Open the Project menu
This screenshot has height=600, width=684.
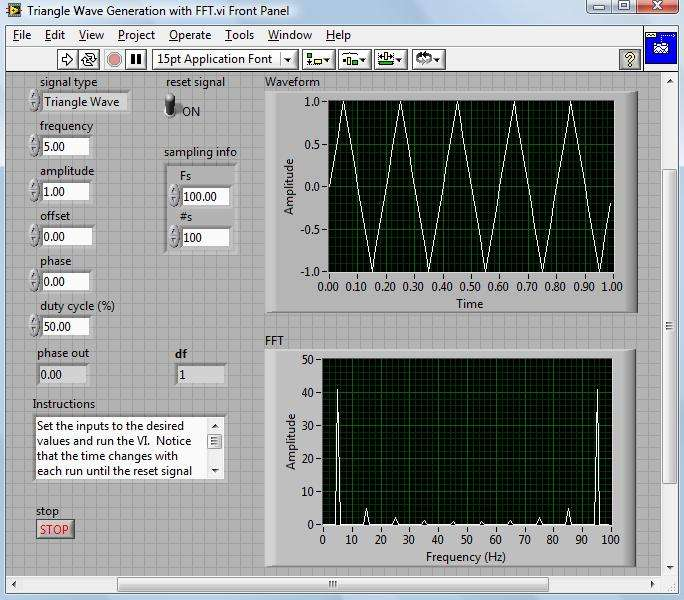click(136, 35)
